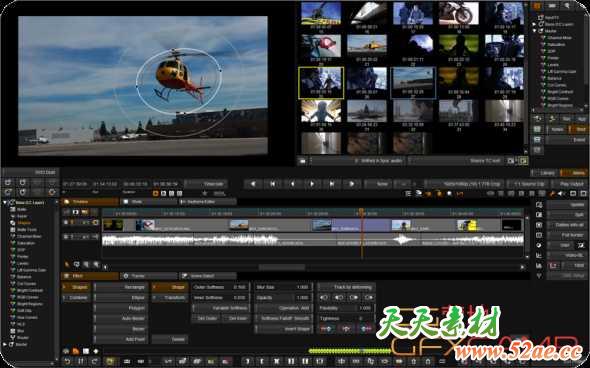Select Shapes in the Base CC Layers tree

[24, 223]
